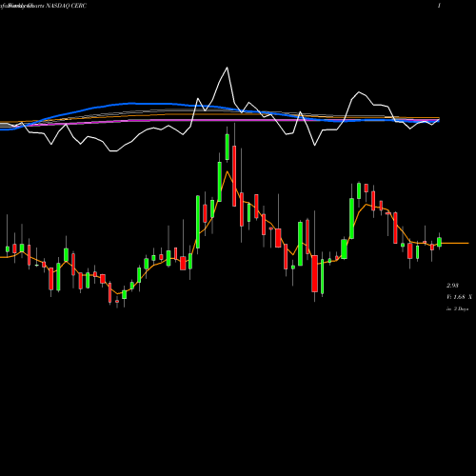Screen dimensions: 476x476
Task: Click the tallest green candlestick at the price peak
Action: point(228,147)
